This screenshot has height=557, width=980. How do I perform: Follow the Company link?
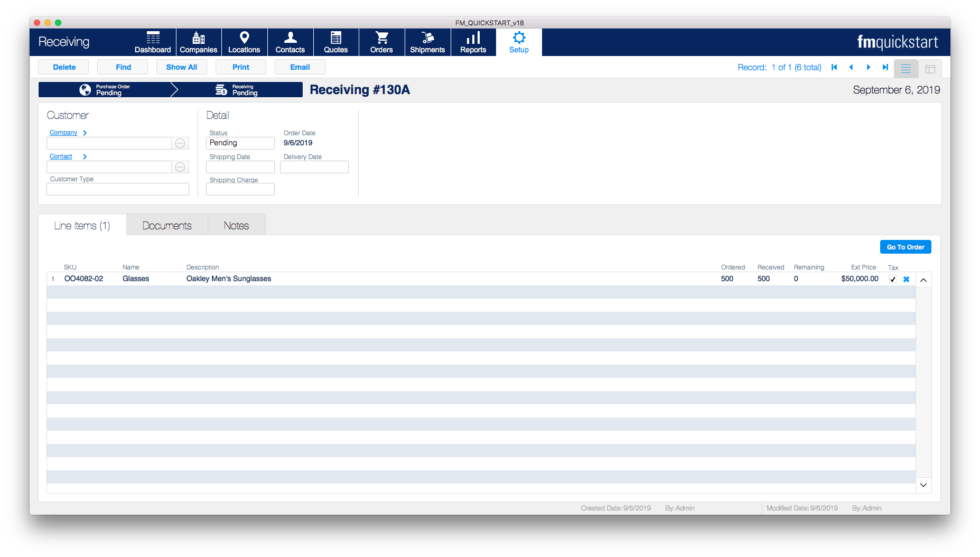tap(63, 133)
